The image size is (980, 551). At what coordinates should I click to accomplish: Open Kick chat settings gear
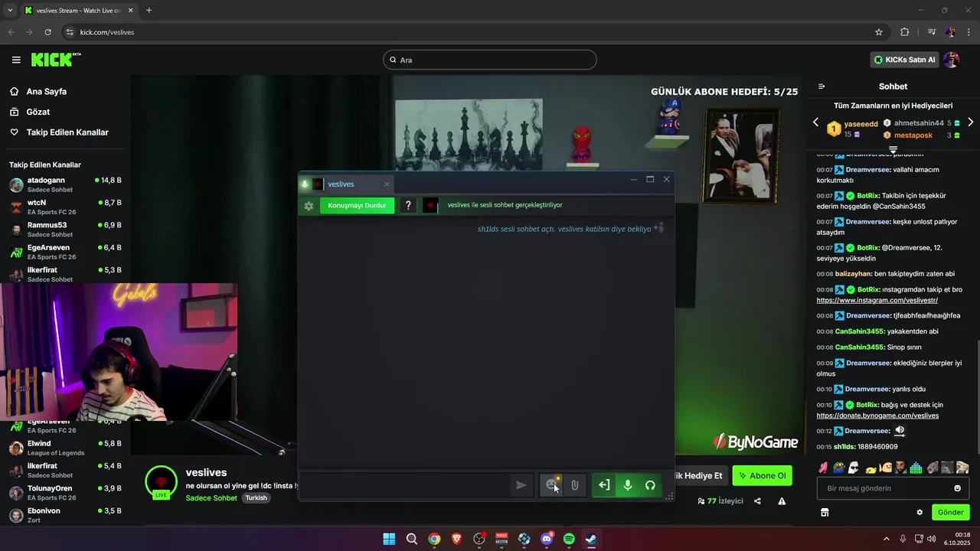(920, 512)
